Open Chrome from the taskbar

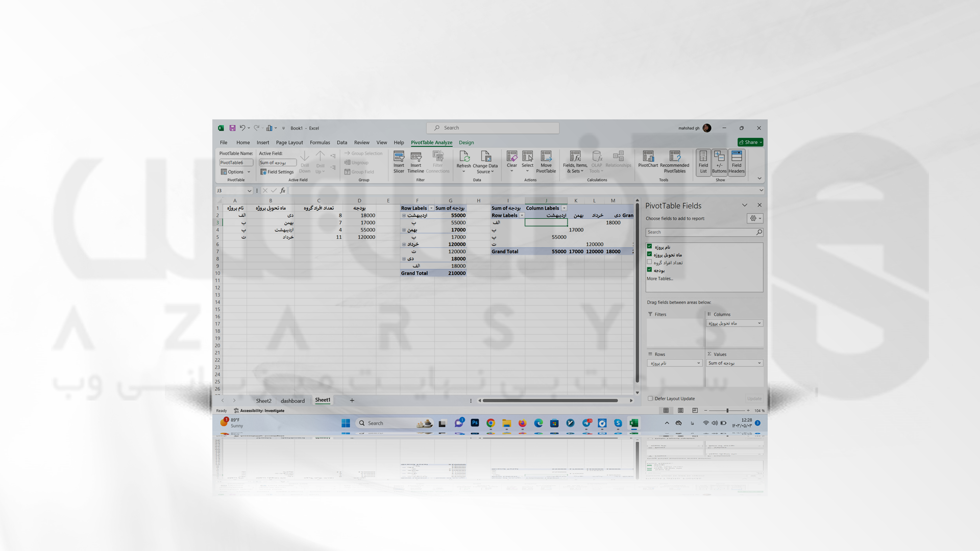(x=491, y=423)
